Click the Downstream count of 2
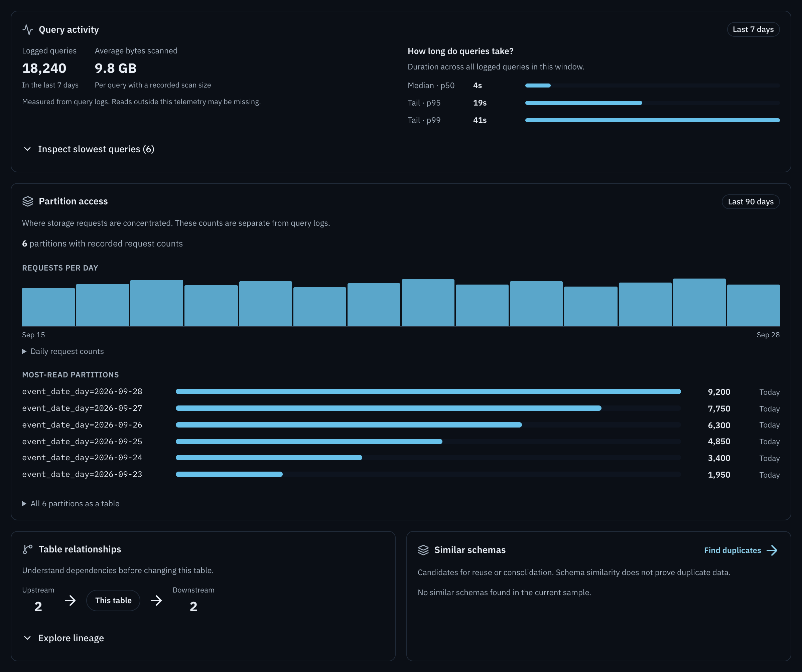 coord(193,607)
